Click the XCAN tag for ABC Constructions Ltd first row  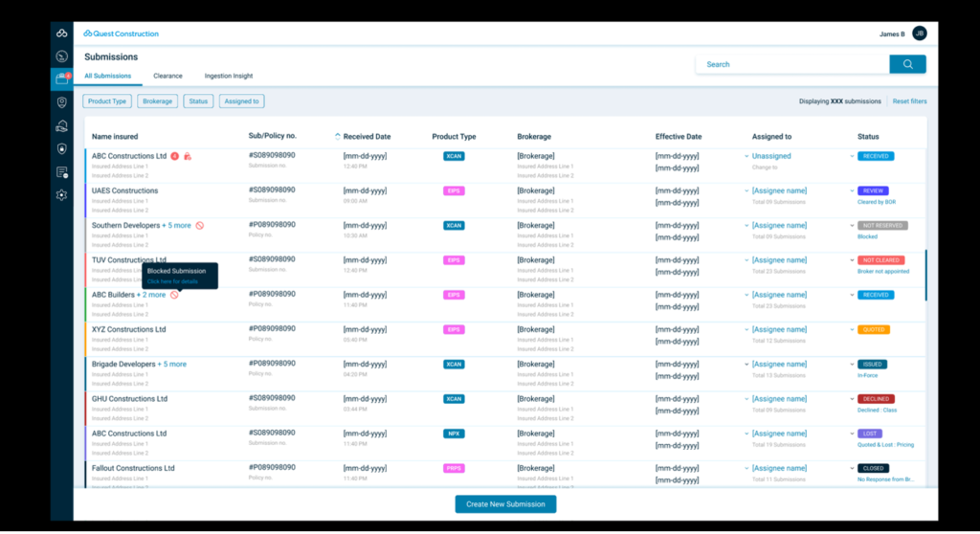[454, 156]
